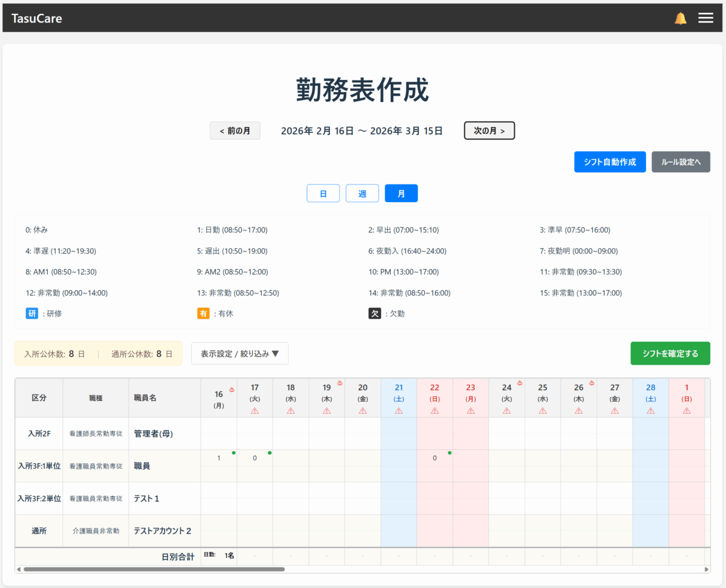Click the horizontal scrollbar right arrow

pyautogui.click(x=707, y=569)
